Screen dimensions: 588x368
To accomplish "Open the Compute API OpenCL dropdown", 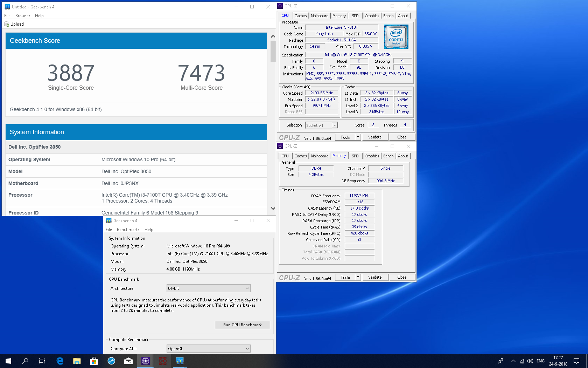I will coord(209,349).
